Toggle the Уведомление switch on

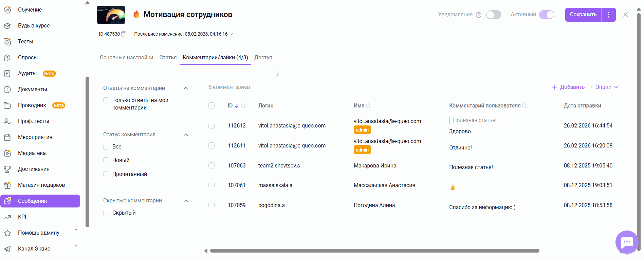point(494,15)
